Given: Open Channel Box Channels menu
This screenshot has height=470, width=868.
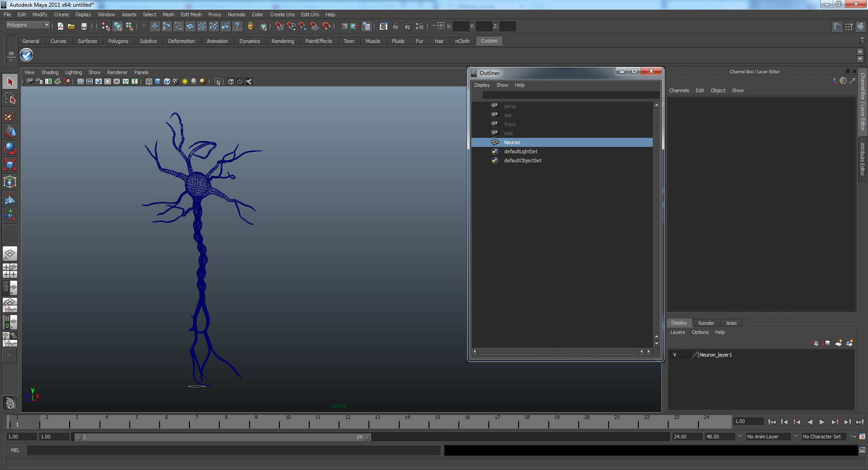Looking at the screenshot, I should click(679, 90).
